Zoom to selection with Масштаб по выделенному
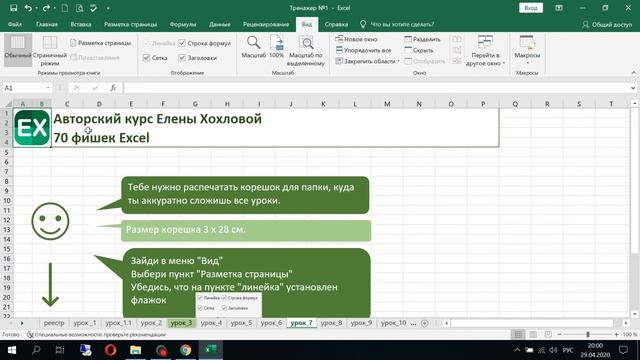Viewport: 640px width, 360px height. 306,51
